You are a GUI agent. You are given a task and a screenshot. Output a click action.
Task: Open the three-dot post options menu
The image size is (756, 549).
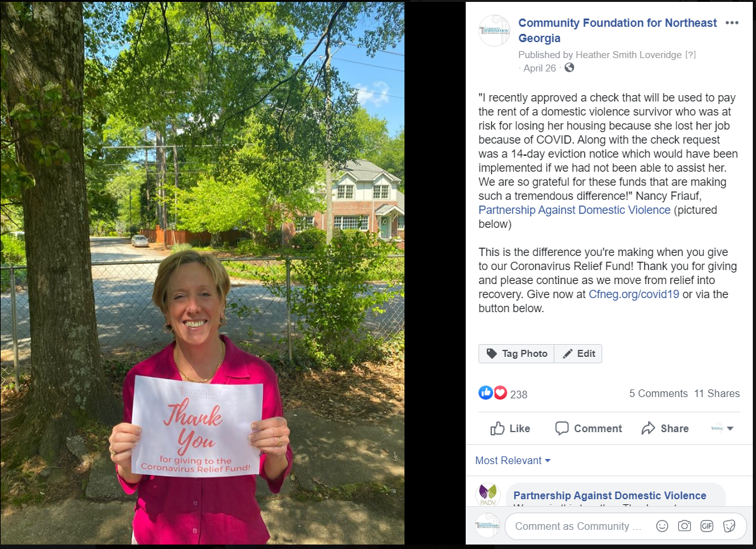coord(731,23)
